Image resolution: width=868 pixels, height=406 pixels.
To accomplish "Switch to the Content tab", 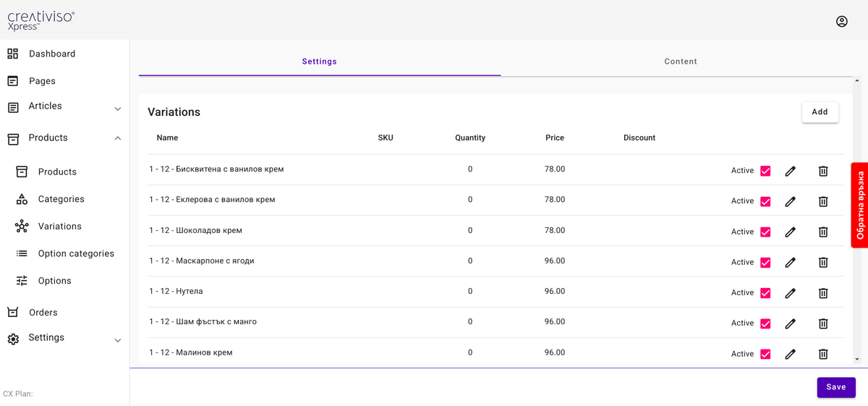I will pos(681,62).
